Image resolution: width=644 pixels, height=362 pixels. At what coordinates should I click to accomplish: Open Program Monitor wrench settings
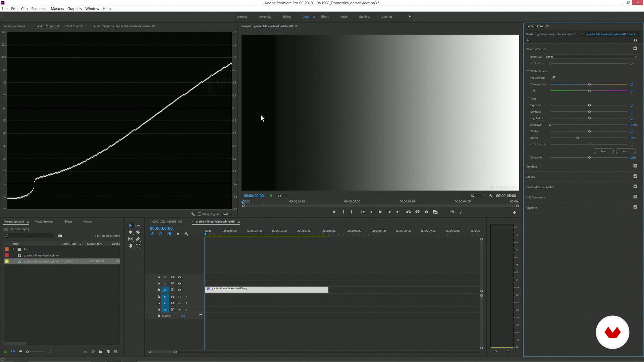tap(491, 196)
